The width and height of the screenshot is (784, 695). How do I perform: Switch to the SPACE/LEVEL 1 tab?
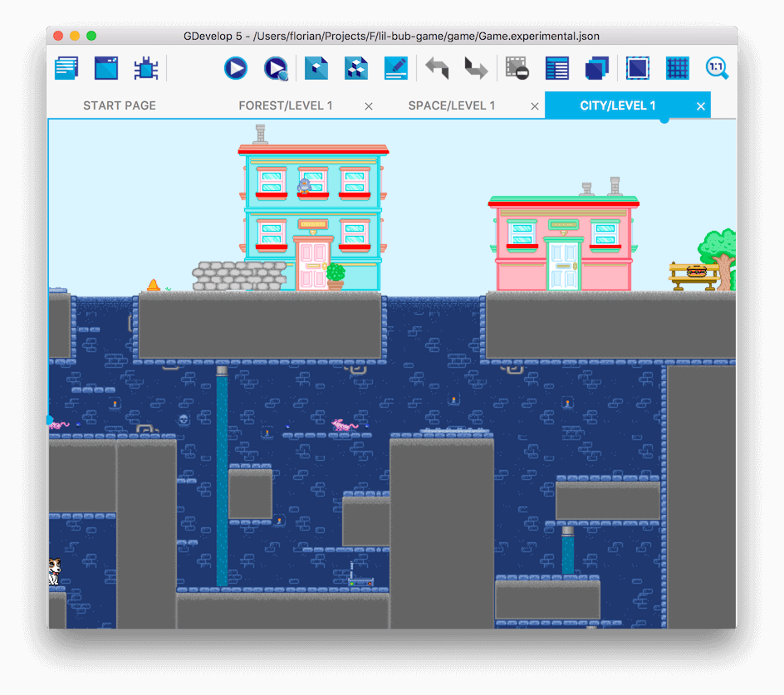452,105
